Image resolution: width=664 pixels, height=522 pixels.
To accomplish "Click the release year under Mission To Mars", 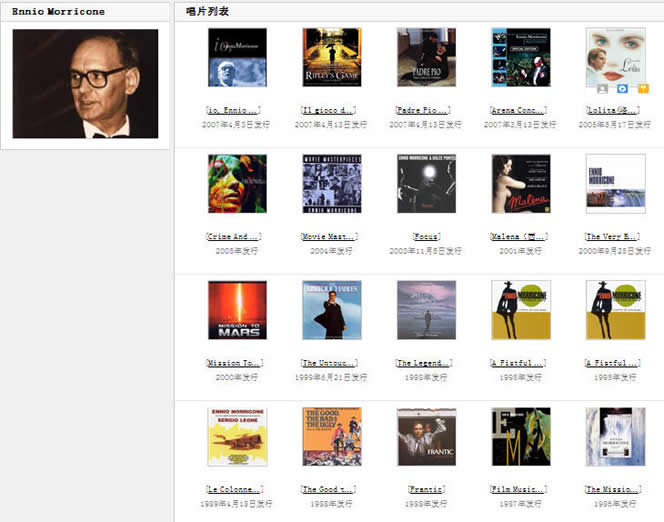I will click(237, 377).
